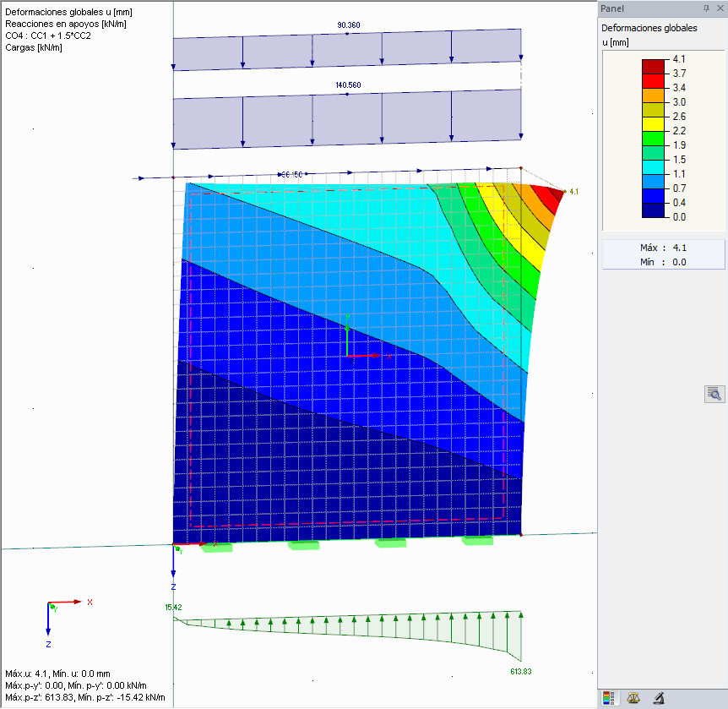Pin the Panel with the pushpin icon

[x=706, y=8]
